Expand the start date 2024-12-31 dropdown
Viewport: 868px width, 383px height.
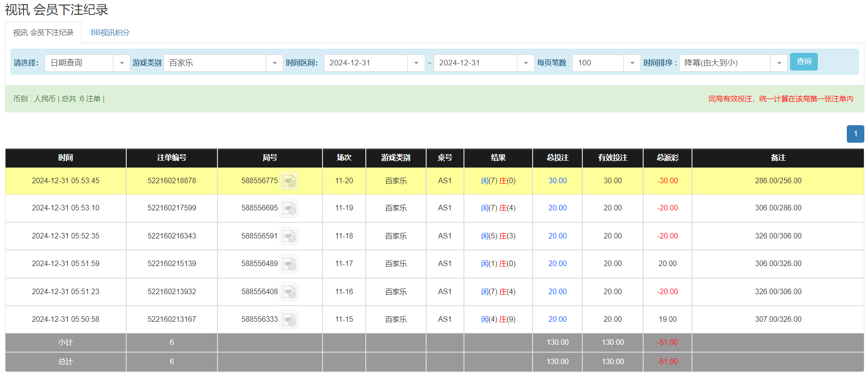tap(416, 63)
